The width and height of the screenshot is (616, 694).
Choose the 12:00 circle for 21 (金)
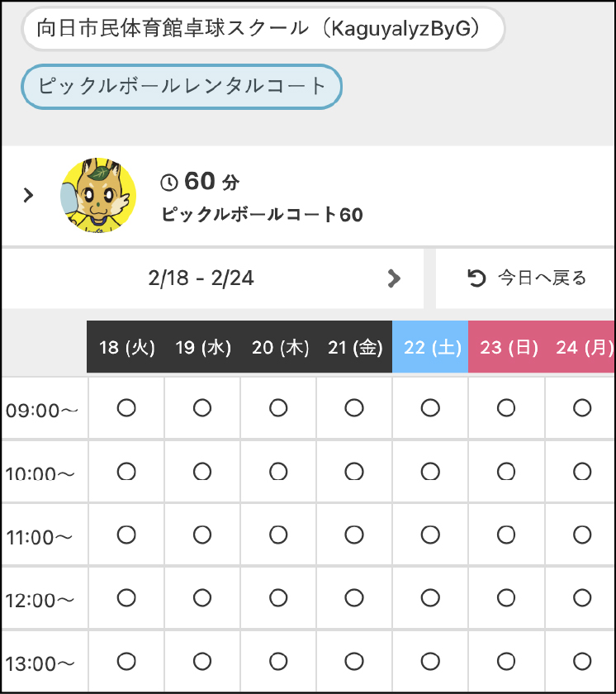[x=354, y=597]
